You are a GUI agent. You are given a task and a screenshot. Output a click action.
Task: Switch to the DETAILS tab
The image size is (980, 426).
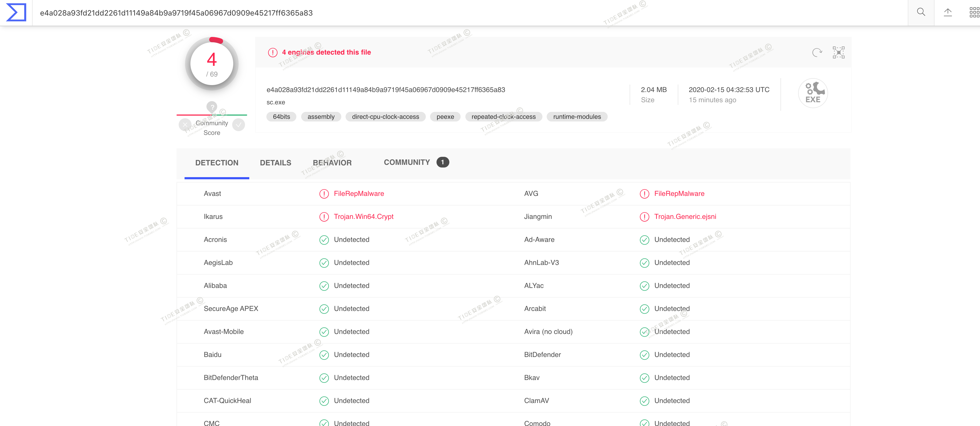[x=275, y=163]
